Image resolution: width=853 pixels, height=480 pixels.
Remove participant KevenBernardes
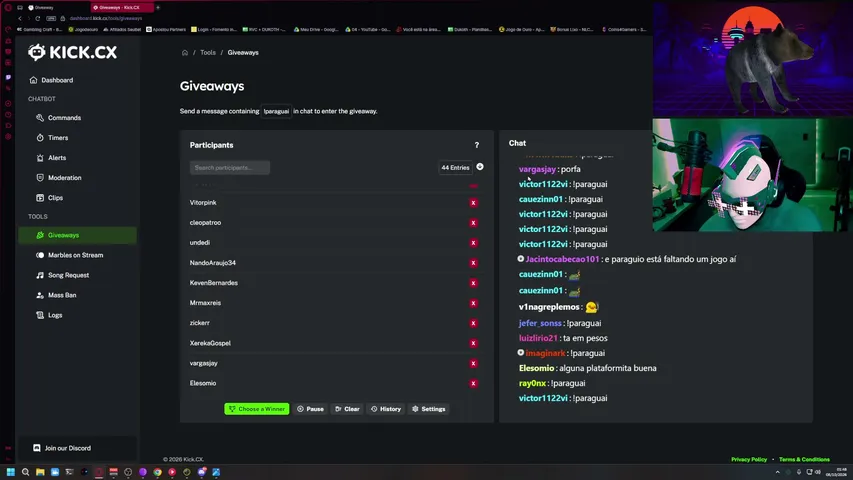(x=473, y=283)
